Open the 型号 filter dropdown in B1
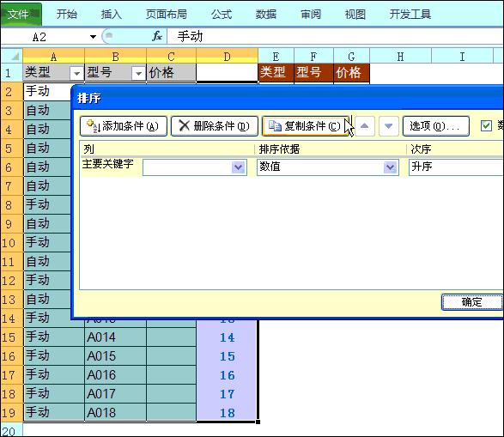The image size is (504, 437). 138,74
